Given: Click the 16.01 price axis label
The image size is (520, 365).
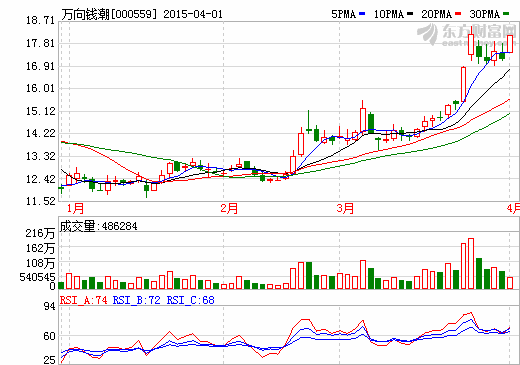Looking at the screenshot, I should 40,88.
